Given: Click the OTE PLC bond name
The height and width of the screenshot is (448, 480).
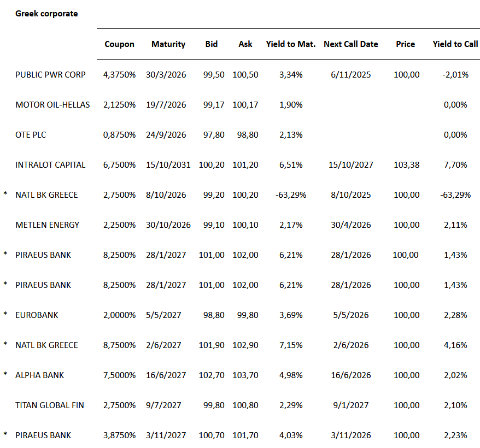Looking at the screenshot, I should (x=31, y=135).
